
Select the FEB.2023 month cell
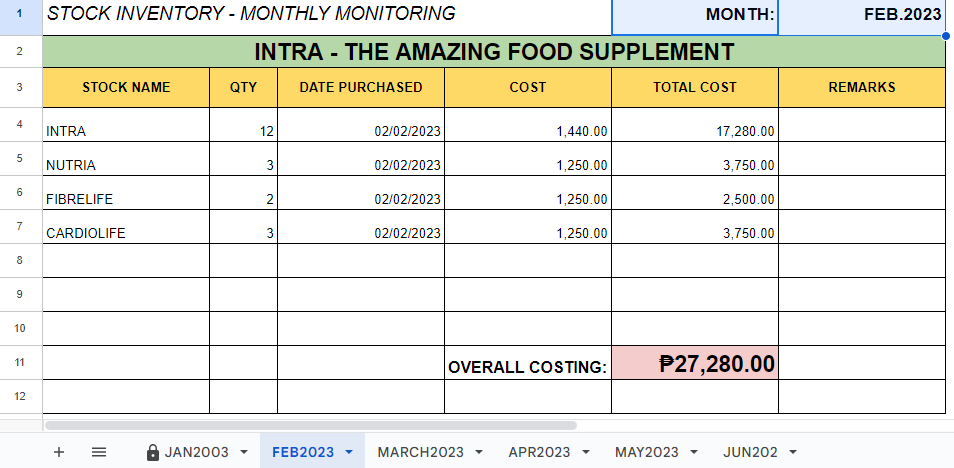864,15
